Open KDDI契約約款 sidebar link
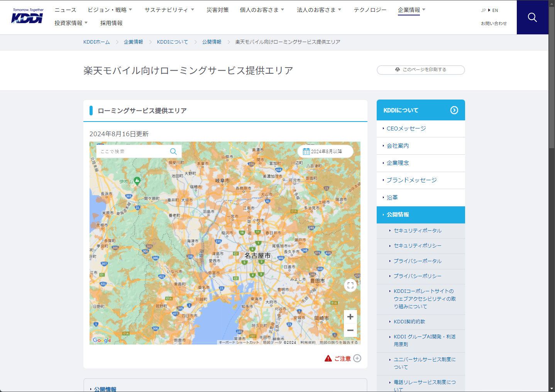The height and width of the screenshot is (392, 555). 421,322
